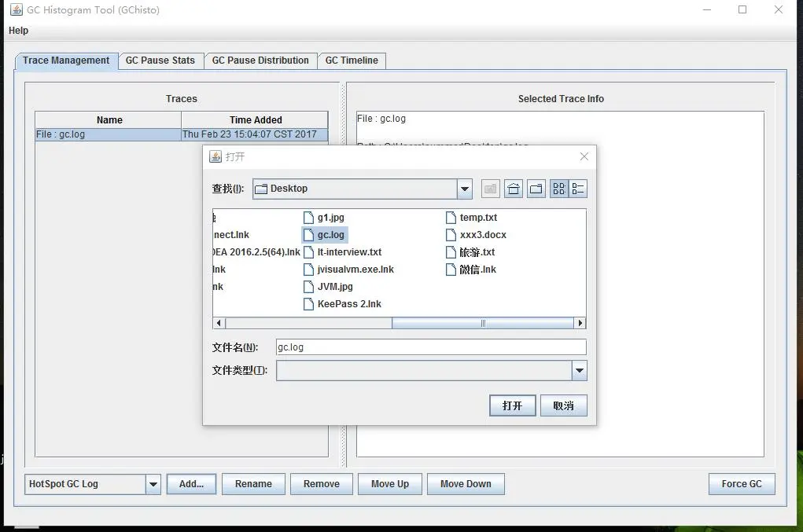Select the temp.txt file icon

point(451,218)
